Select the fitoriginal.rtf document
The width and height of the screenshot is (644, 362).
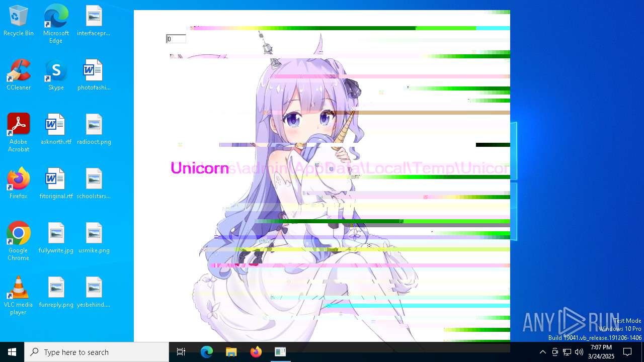(56, 184)
